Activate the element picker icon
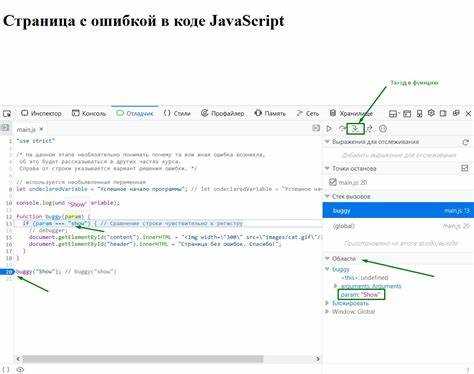Image resolution: width=474 pixels, height=374 pixels. pyautogui.click(x=7, y=114)
